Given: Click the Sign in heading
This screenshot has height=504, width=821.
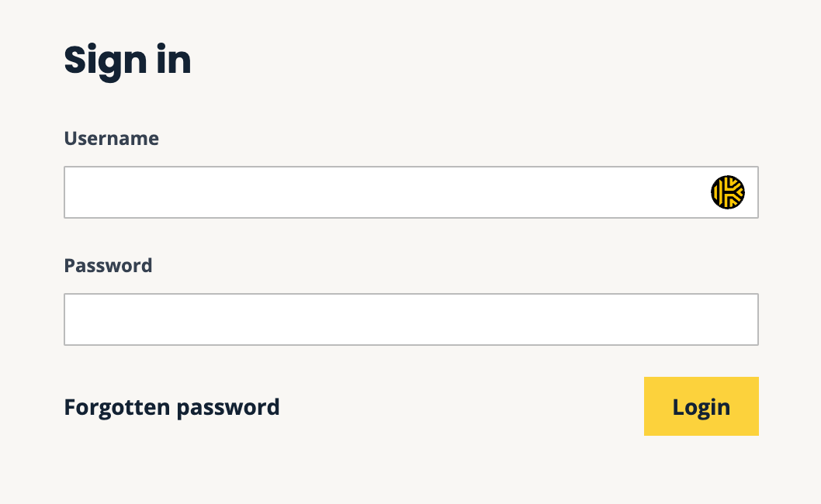Looking at the screenshot, I should (127, 60).
